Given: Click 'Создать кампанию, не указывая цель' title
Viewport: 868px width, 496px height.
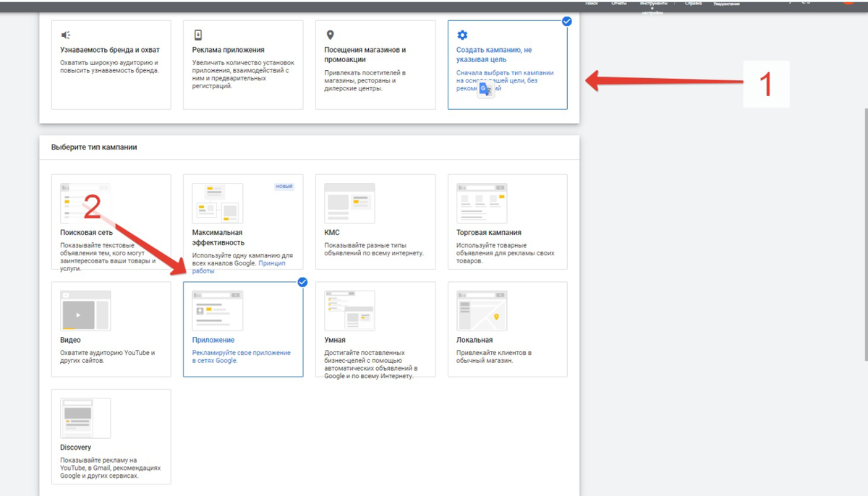Looking at the screenshot, I should [x=494, y=55].
